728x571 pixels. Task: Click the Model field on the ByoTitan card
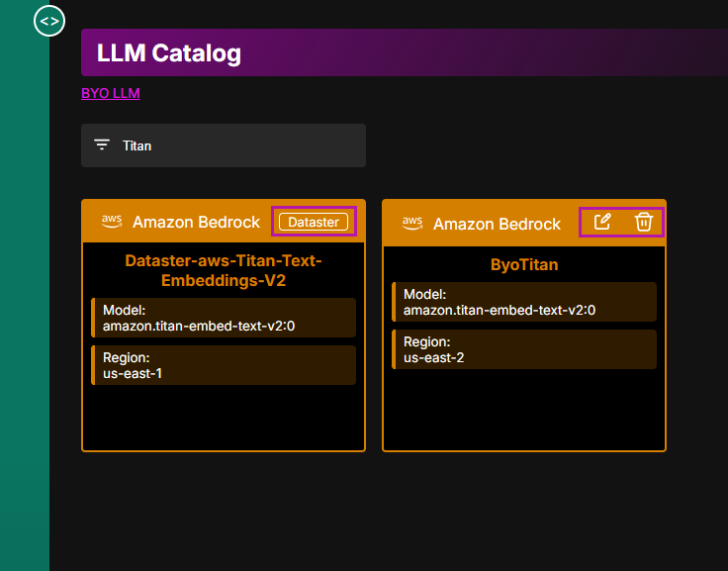coord(524,302)
